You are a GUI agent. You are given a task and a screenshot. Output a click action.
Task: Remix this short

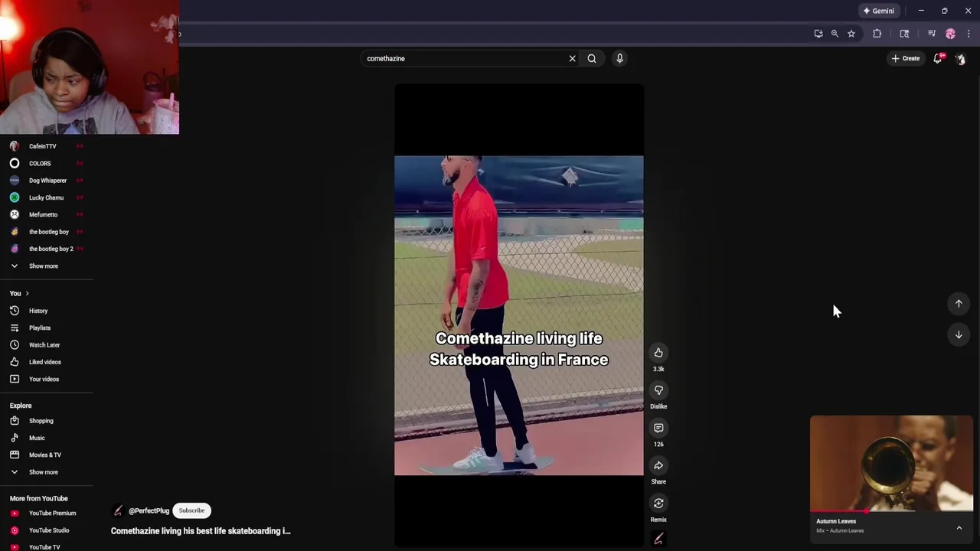click(x=658, y=503)
